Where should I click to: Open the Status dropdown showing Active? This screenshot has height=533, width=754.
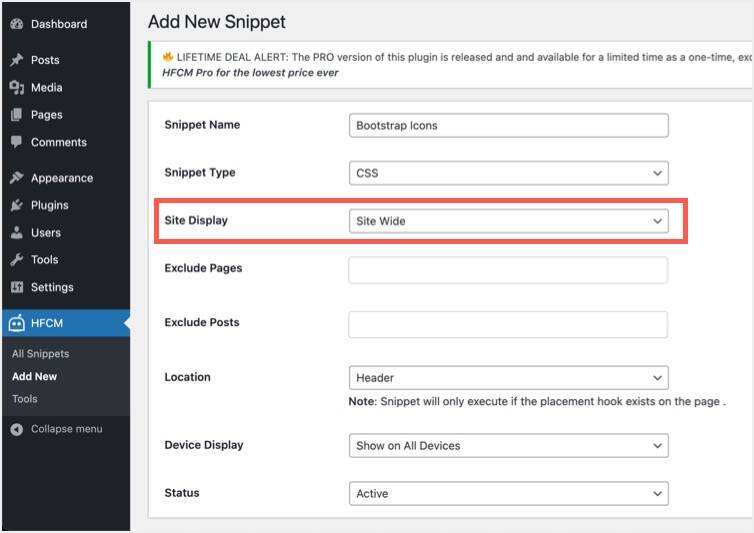click(x=508, y=494)
